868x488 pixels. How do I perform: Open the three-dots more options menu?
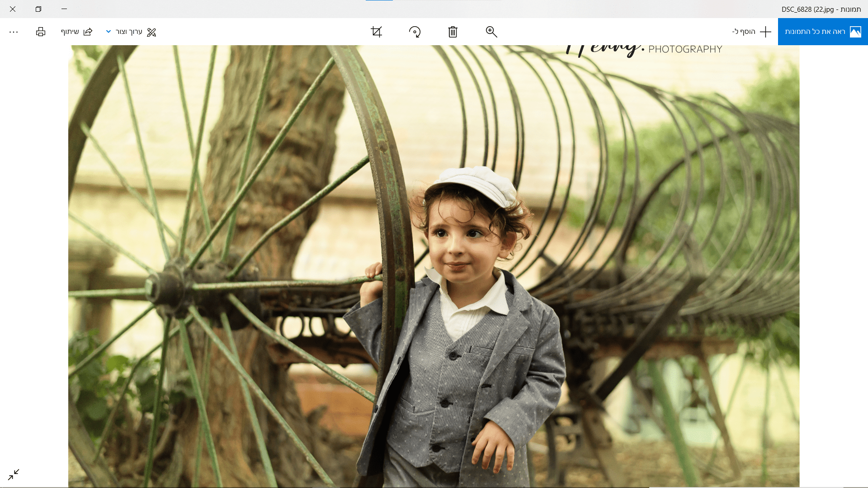coord(14,32)
